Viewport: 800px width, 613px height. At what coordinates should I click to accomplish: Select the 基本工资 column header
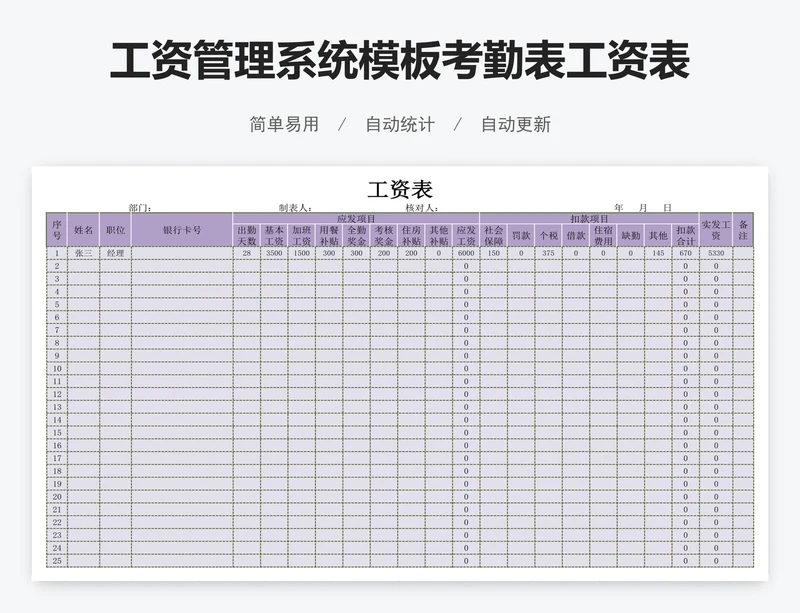point(274,235)
